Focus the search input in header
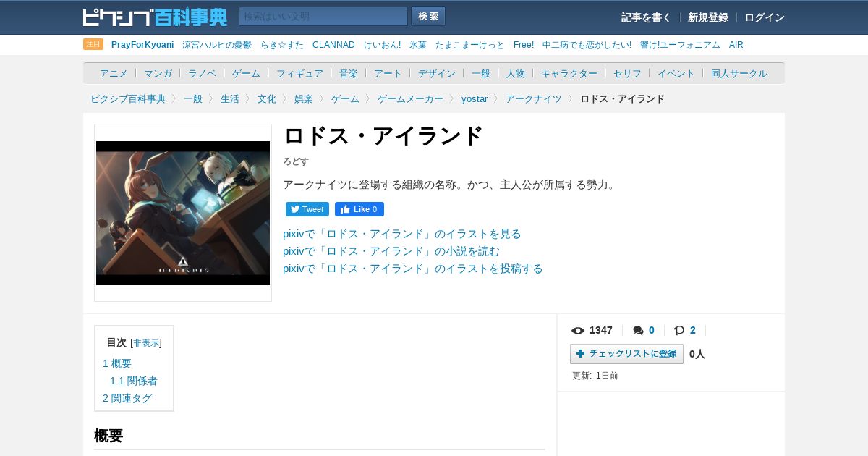 (323, 17)
